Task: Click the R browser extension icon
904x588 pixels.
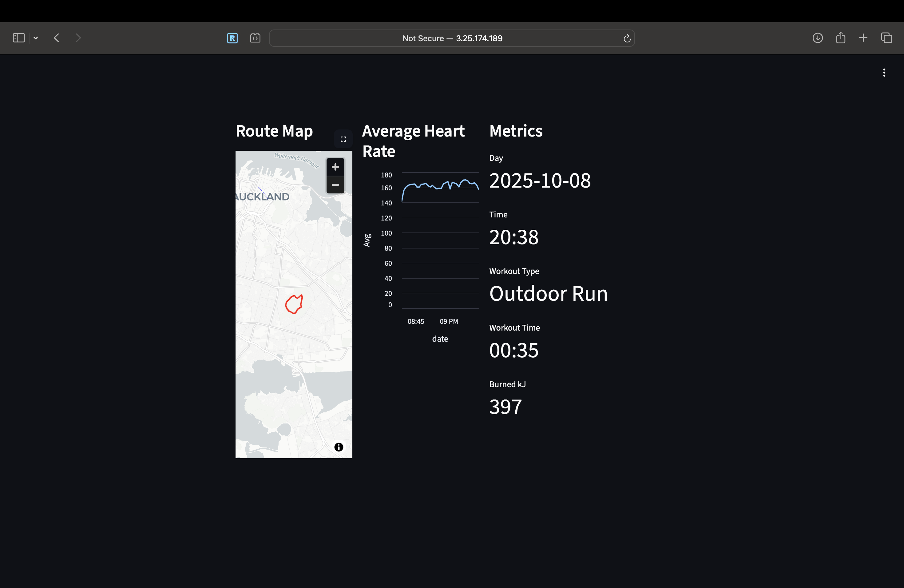Action: [x=232, y=38]
